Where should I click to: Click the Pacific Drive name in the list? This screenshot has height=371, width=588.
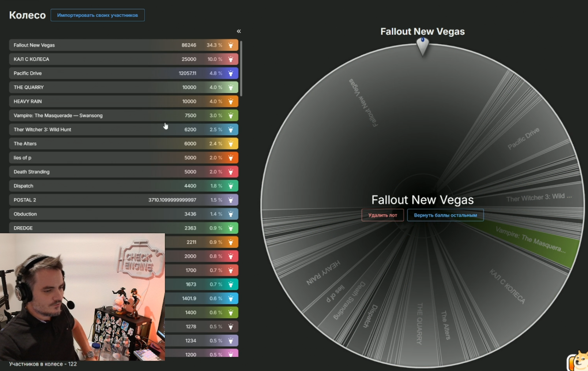[x=27, y=73]
